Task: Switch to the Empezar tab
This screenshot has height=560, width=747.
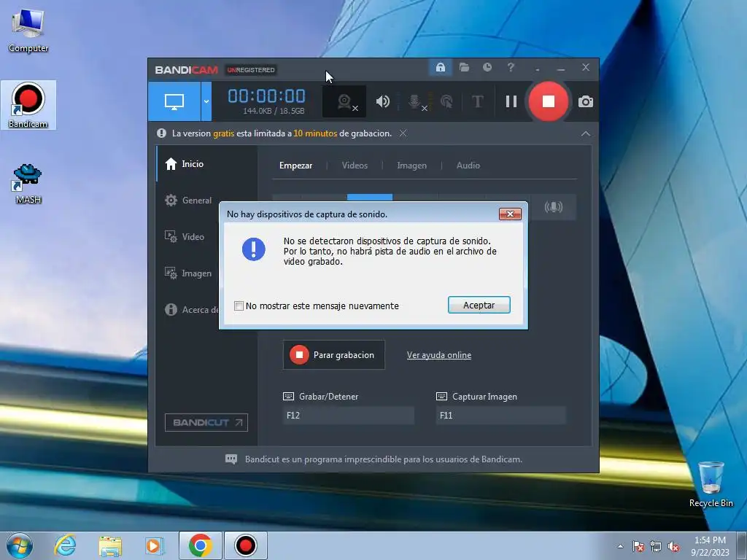Action: pos(296,166)
